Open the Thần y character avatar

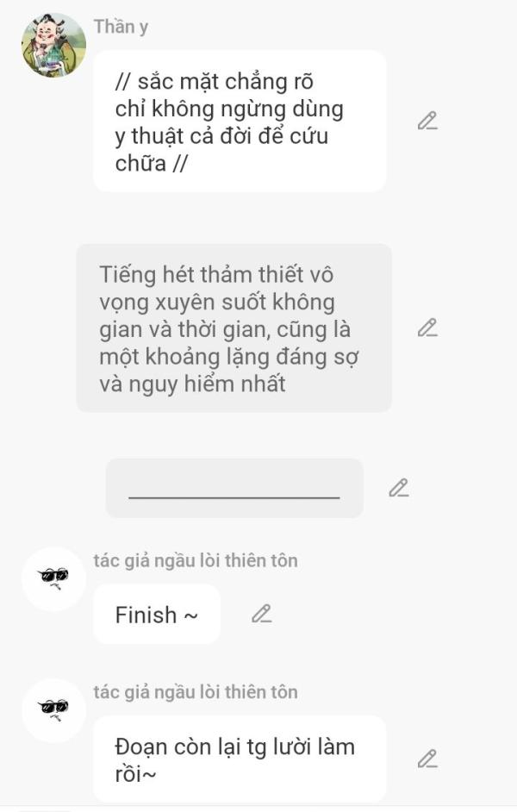click(53, 45)
